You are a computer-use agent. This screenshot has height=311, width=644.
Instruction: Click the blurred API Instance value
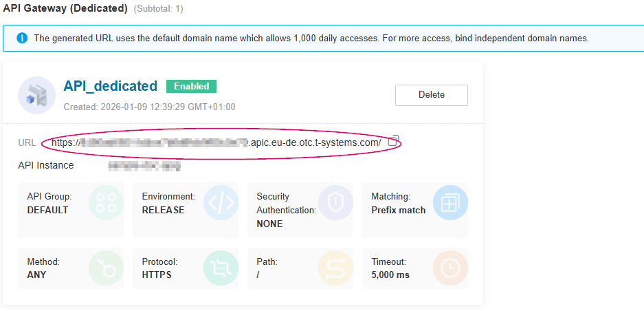pyautogui.click(x=144, y=166)
